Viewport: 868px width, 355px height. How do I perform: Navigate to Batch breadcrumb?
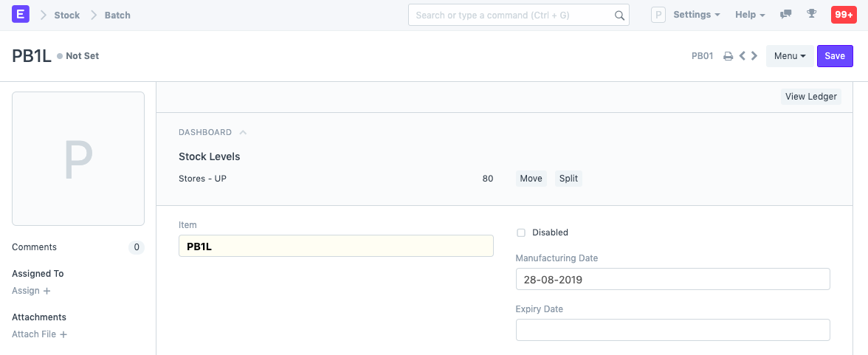117,15
